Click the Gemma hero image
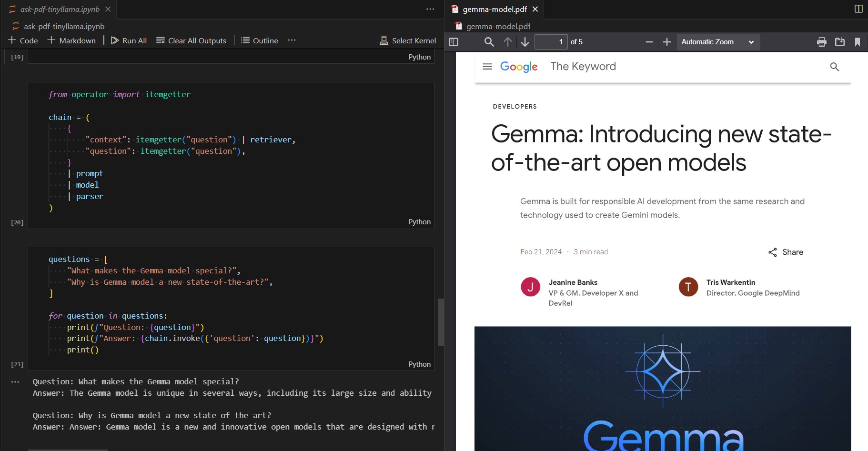The height and width of the screenshot is (451, 868). click(663, 389)
